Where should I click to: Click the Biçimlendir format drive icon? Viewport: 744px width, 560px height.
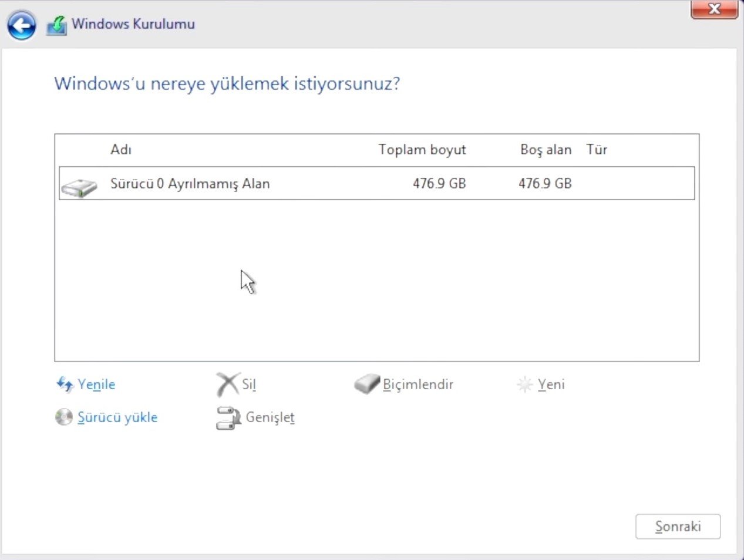(x=367, y=384)
